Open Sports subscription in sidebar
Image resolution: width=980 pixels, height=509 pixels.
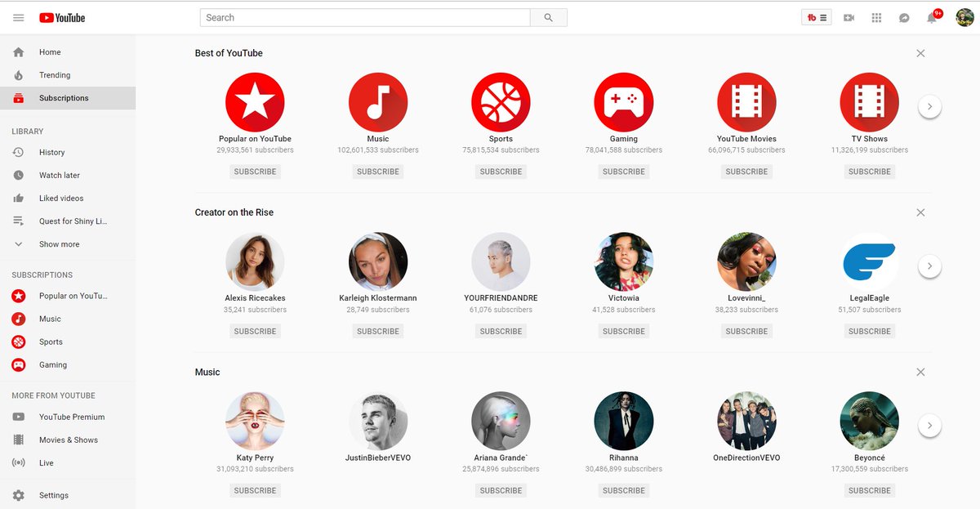68,342
